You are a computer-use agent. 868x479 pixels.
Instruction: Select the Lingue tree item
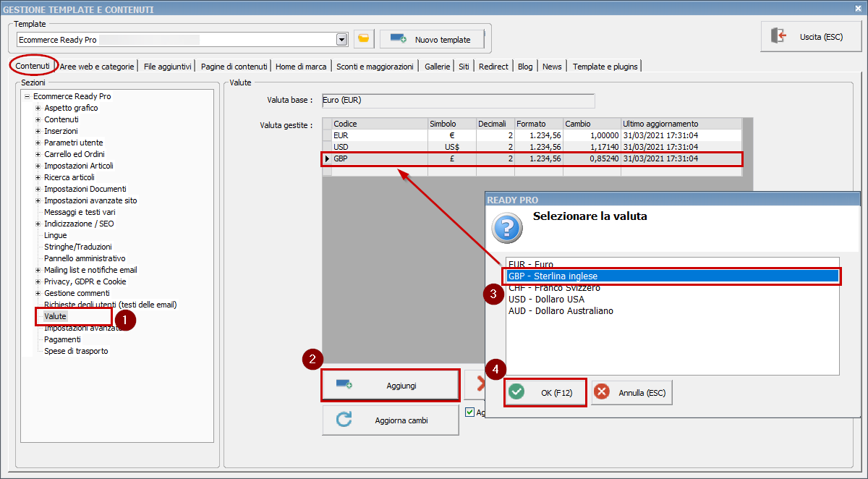click(x=55, y=235)
